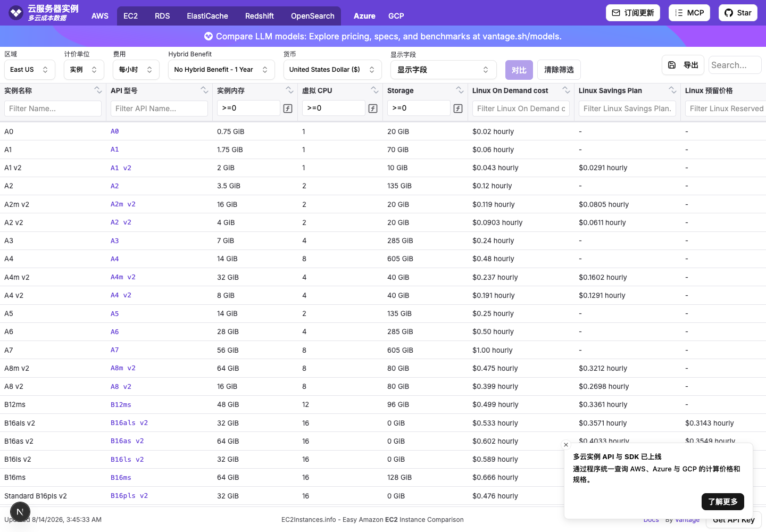Open memory filter function icon
The image size is (766, 532).
coord(288,109)
